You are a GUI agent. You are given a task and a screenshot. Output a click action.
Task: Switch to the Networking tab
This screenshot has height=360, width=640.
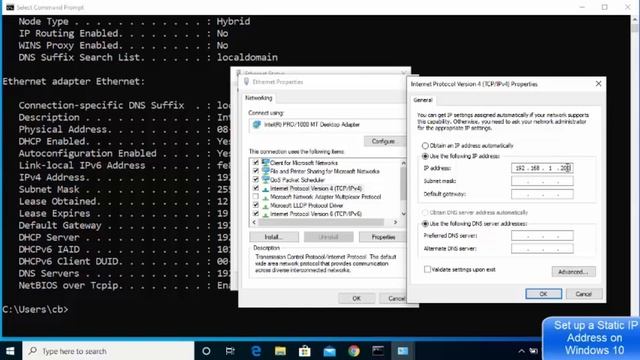[x=258, y=98]
